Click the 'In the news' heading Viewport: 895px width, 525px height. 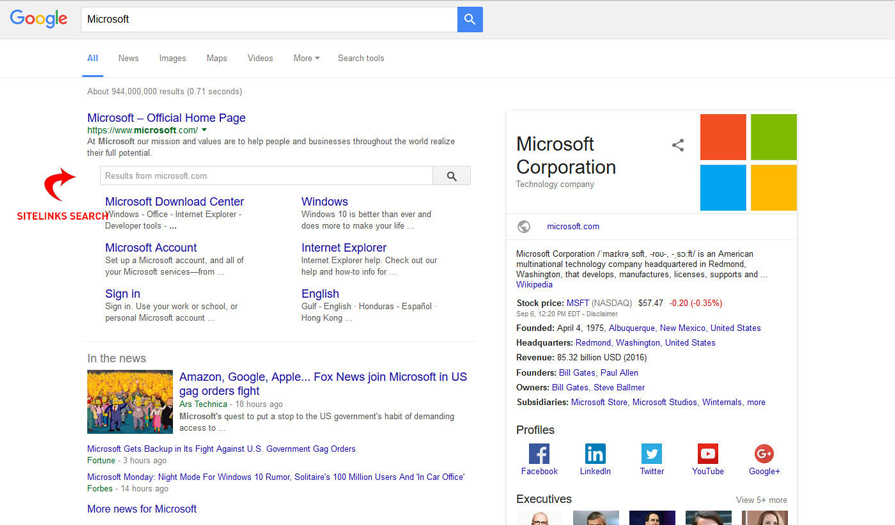click(x=116, y=358)
